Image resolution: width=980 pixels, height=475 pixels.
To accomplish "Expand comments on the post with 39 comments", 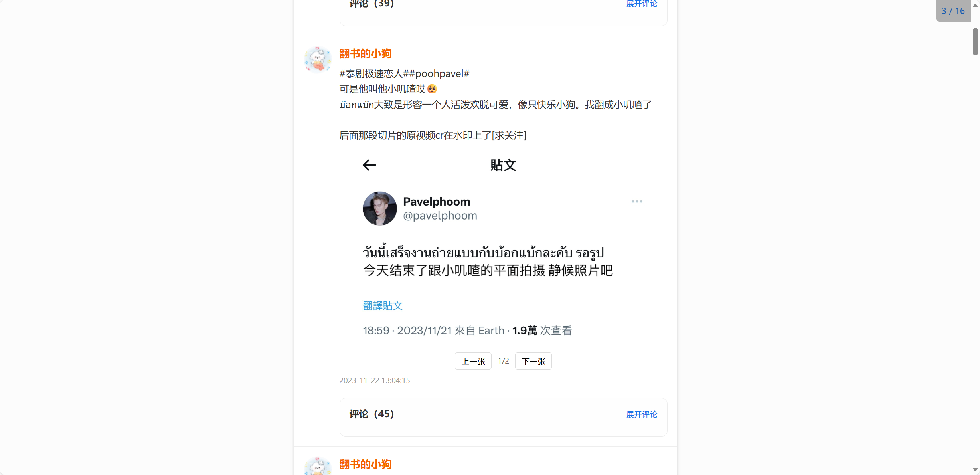I will 642,4.
